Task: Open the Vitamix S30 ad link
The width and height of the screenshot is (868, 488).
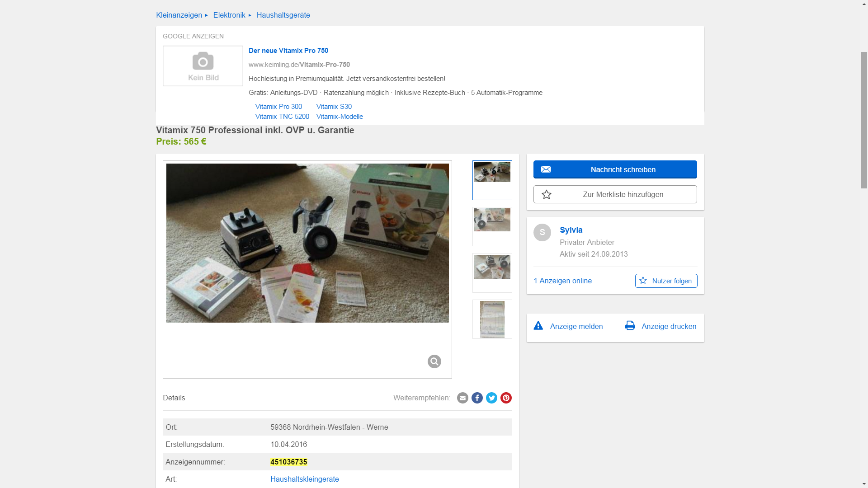Action: pyautogui.click(x=334, y=107)
